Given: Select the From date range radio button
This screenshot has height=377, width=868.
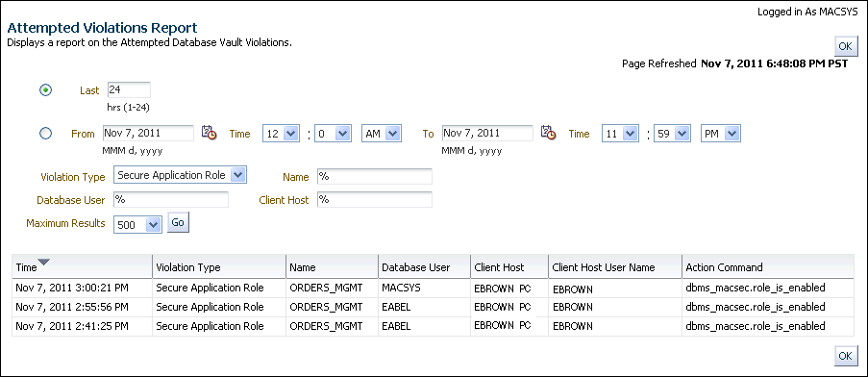Looking at the screenshot, I should point(46,134).
